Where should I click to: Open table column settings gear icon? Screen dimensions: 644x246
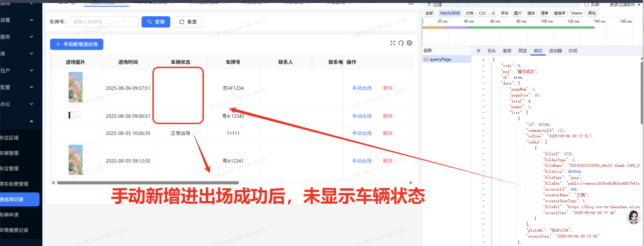coord(409,43)
